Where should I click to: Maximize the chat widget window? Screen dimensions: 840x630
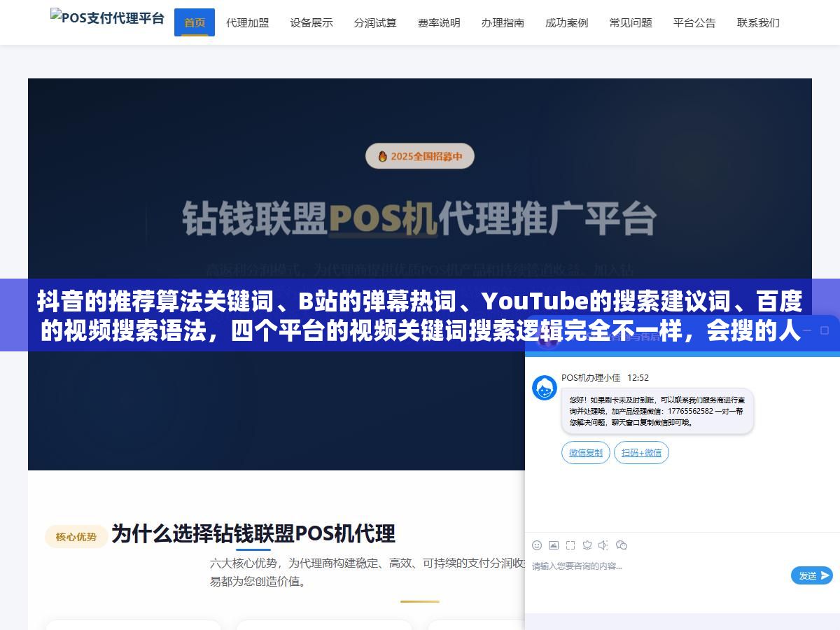coord(825,330)
